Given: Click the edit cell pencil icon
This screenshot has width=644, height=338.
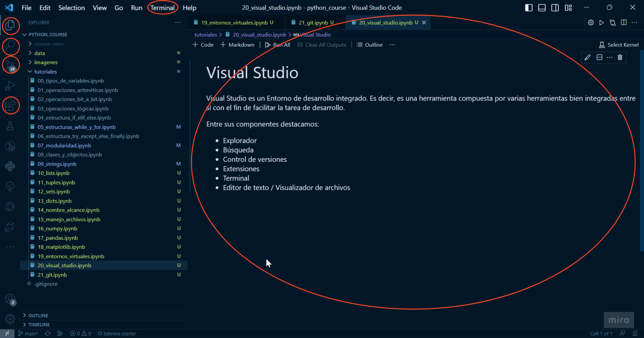Looking at the screenshot, I should 587,57.
